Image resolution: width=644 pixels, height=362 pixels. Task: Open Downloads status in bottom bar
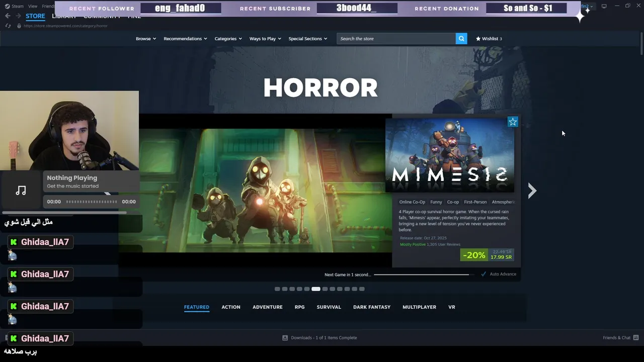pos(319,338)
